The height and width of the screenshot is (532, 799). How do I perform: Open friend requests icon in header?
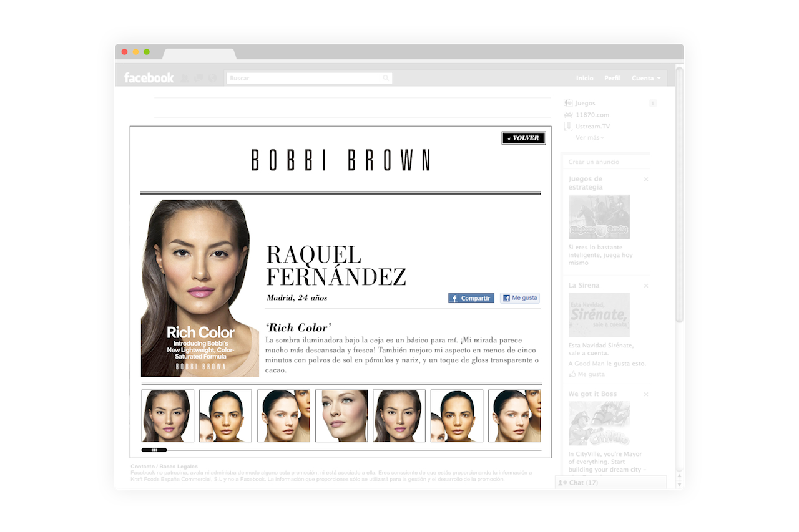(185, 79)
